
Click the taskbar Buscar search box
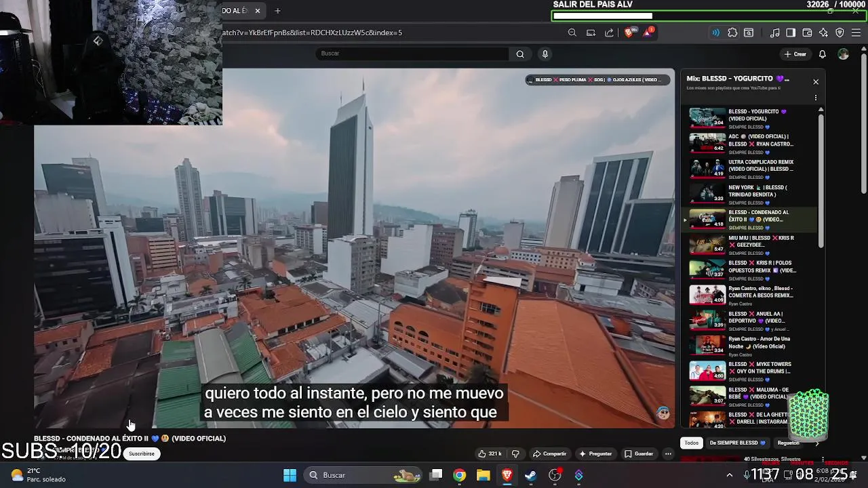tap(363, 475)
